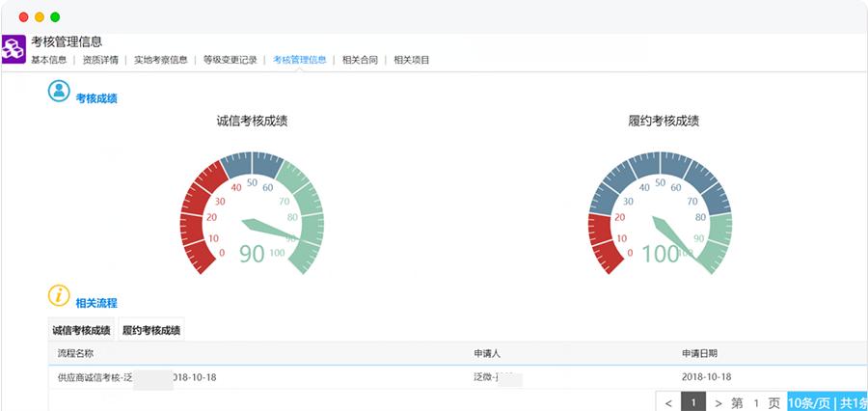Go to the next page arrow
This screenshot has width=868, height=411.
tap(718, 402)
